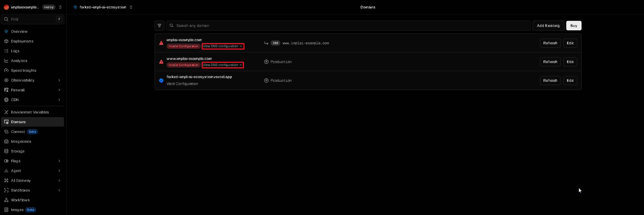Click the Overview sidebar icon
Viewport: 644px width, 215px height.
point(6,31)
